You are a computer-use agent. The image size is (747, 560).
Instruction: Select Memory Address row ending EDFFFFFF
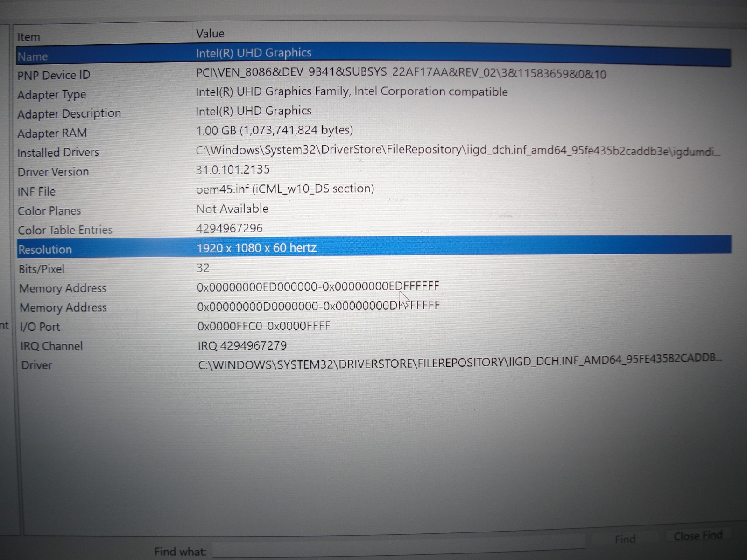[373, 287]
